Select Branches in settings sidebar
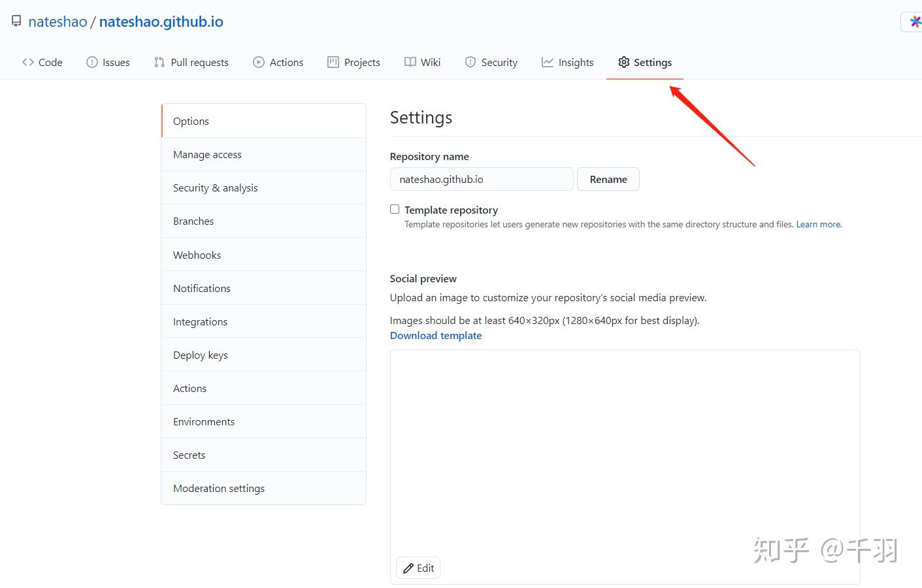The height and width of the screenshot is (588, 922). 193,221
